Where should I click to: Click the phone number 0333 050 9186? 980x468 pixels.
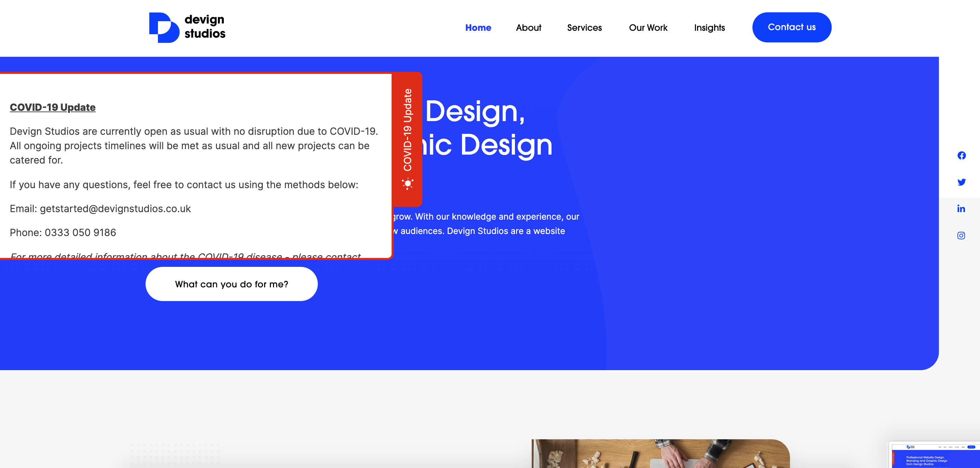pyautogui.click(x=80, y=233)
